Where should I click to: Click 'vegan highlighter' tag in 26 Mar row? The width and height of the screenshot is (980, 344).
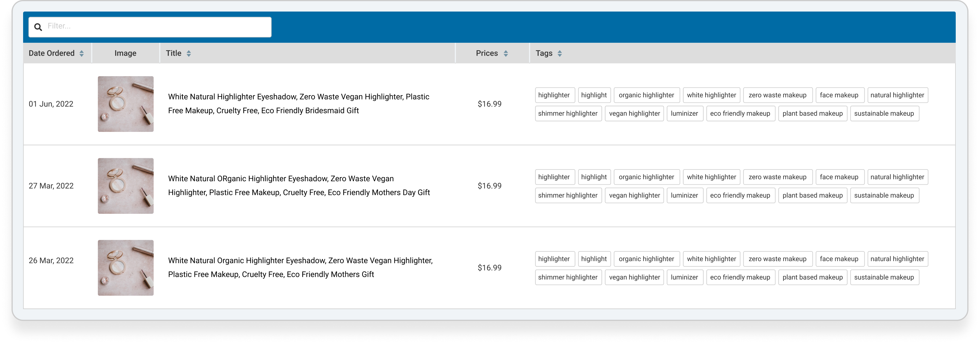(634, 278)
